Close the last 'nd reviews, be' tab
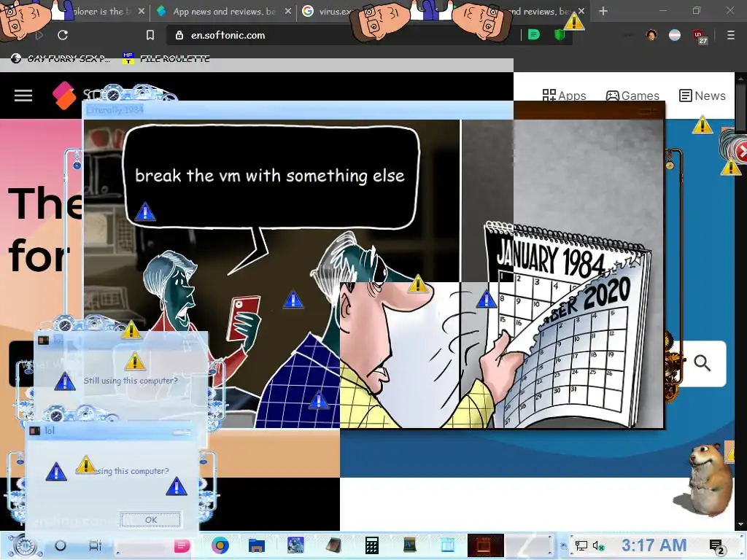 pyautogui.click(x=581, y=11)
